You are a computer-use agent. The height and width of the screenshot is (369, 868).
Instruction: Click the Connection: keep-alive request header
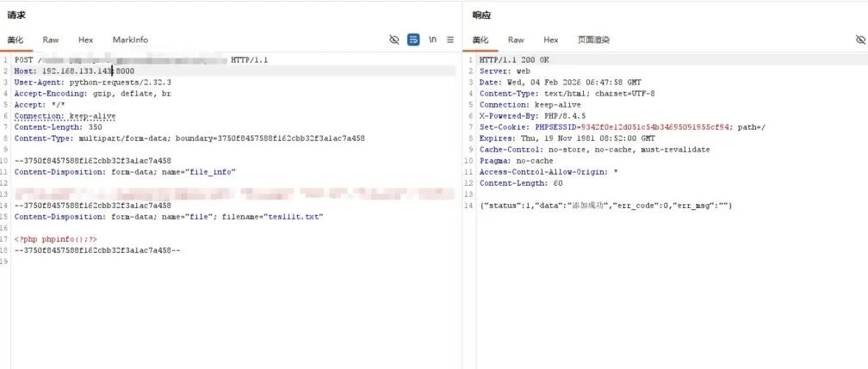coord(65,115)
